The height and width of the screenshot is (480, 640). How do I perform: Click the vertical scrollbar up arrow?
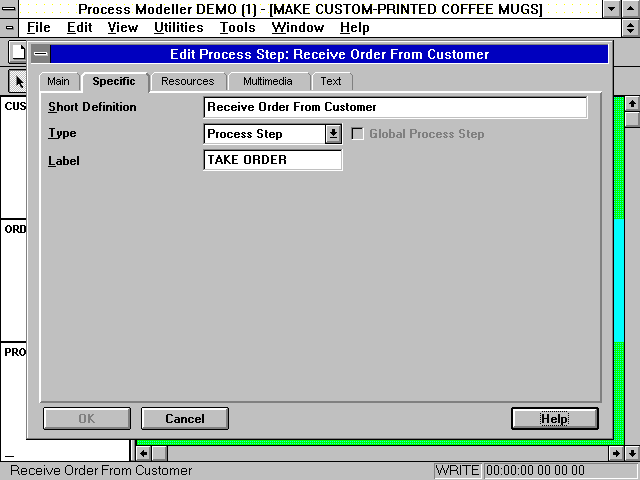tap(632, 103)
